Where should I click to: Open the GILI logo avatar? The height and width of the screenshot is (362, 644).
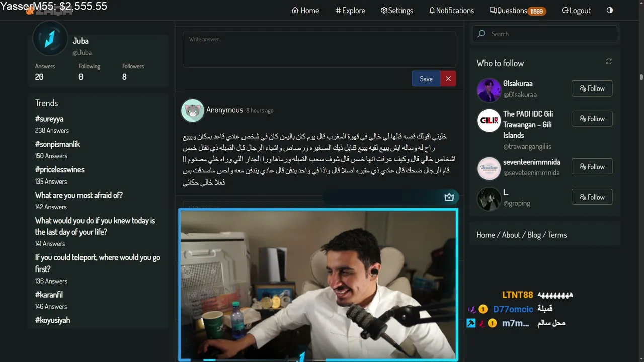489,120
